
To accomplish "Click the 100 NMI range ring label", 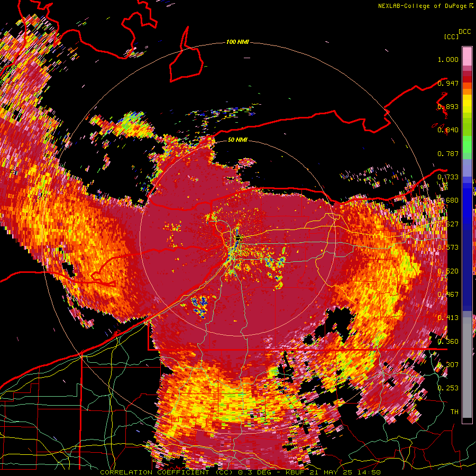I will pos(237,42).
